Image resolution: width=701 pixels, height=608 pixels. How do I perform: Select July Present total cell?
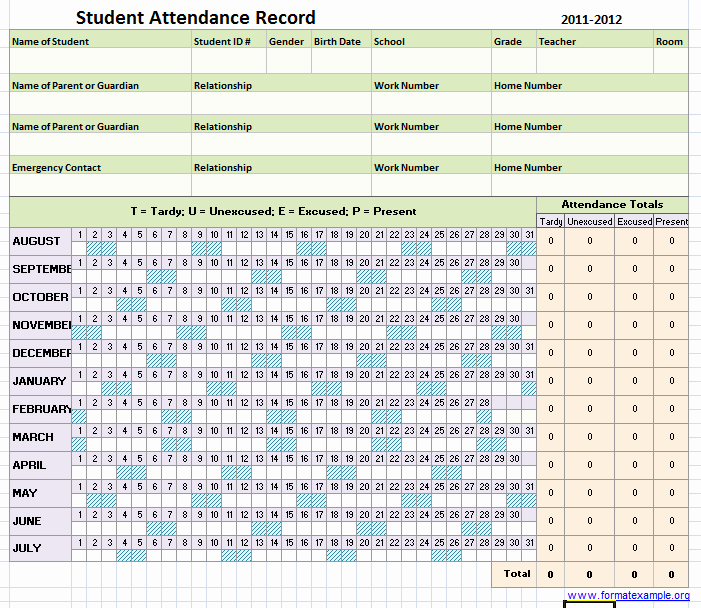[671, 548]
